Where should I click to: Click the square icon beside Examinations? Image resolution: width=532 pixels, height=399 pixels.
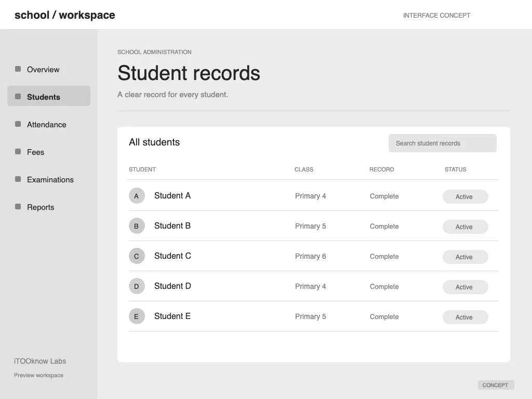pos(18,179)
